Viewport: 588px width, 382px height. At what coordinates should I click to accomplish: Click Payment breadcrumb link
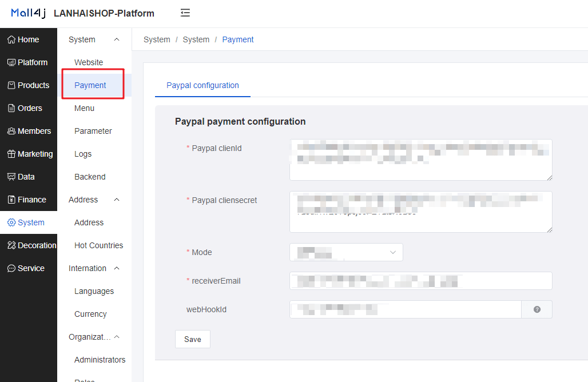(238, 39)
